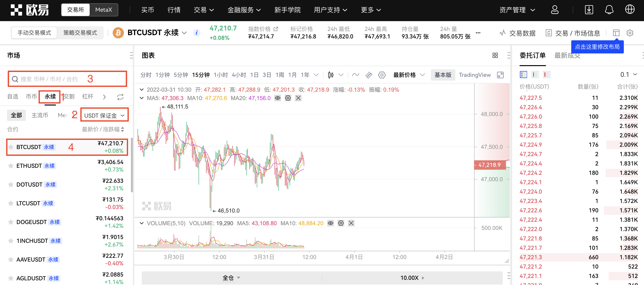Viewport: 644px width, 285px height.
Task: Open the 用户支持 dropdown menu
Action: click(330, 10)
